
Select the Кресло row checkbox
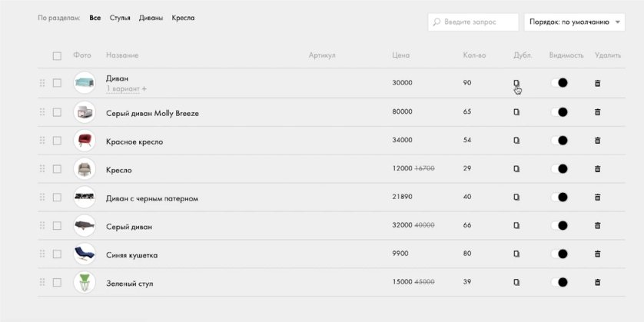point(57,169)
